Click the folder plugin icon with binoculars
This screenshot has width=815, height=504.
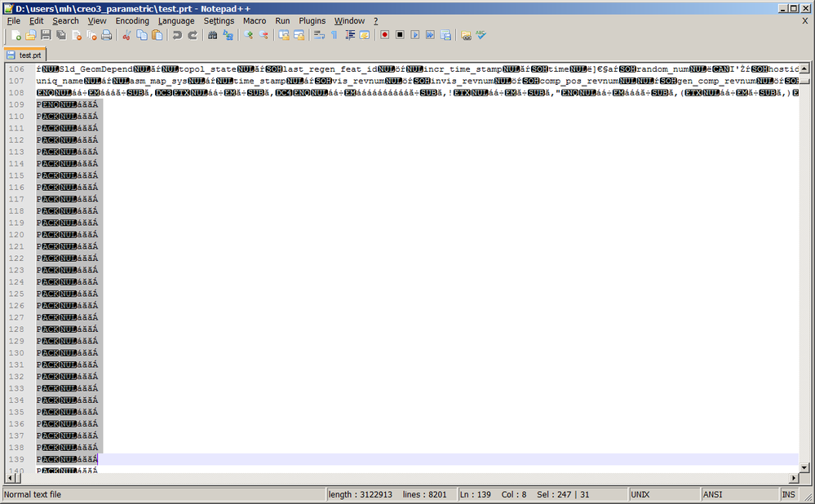[x=466, y=35]
